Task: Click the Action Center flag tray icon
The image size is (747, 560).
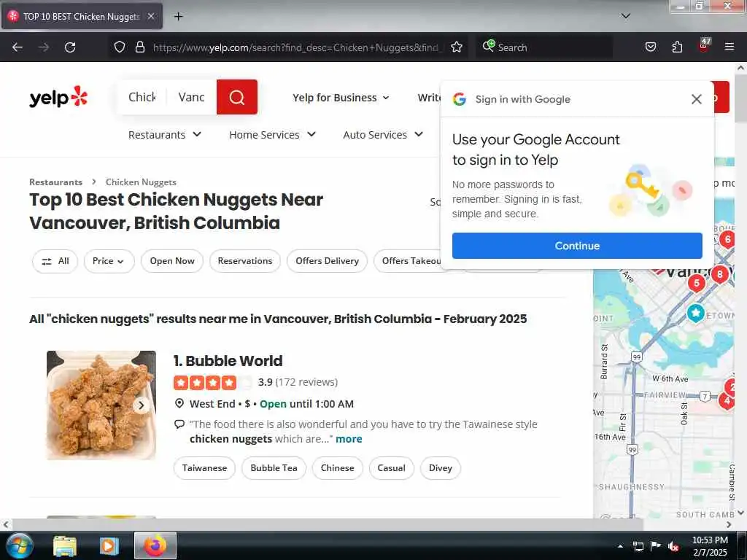Action: click(656, 546)
